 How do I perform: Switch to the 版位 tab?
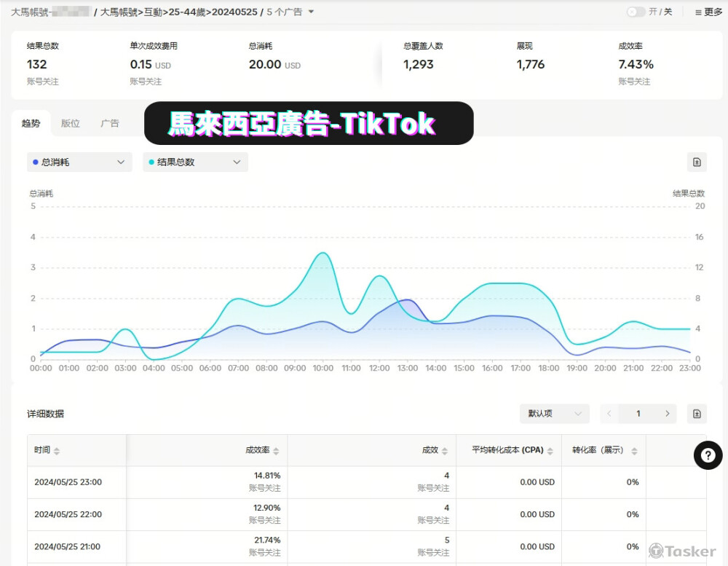click(70, 124)
